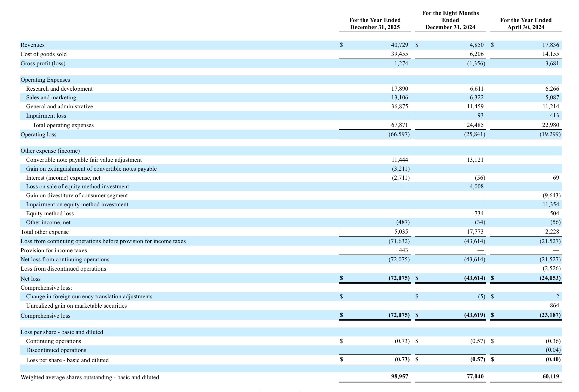Click the Discontinued operations per-share value (0.04)

[553, 350]
